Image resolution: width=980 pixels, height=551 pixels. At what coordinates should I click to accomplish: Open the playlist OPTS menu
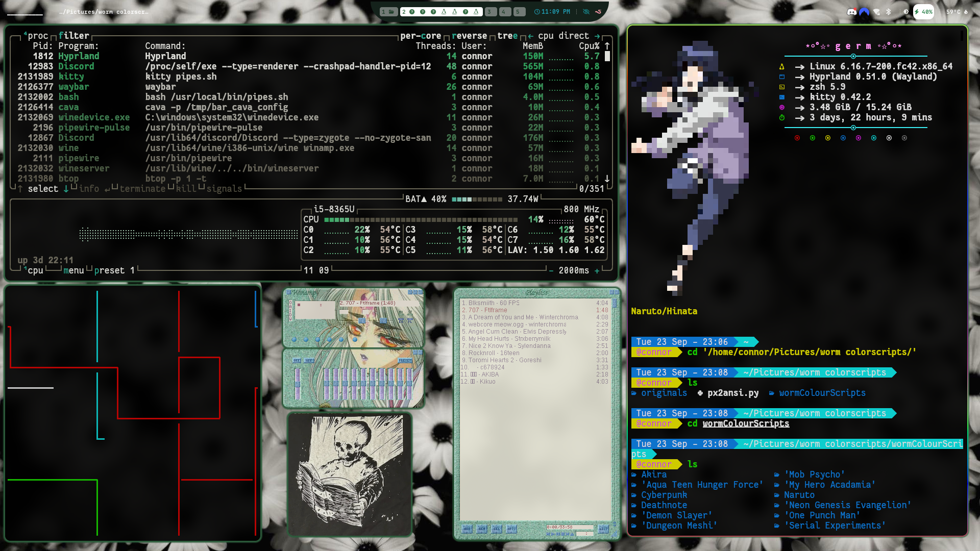coord(511,529)
